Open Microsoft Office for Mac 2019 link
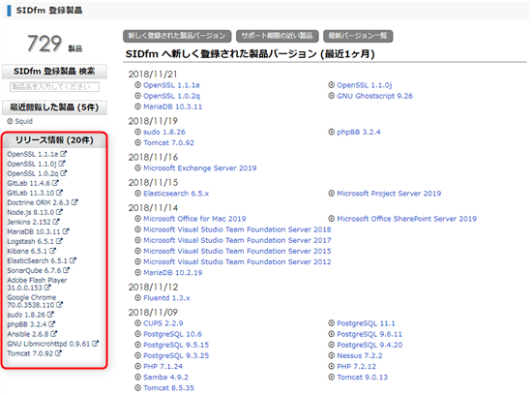This screenshot has height=395, width=532. pyautogui.click(x=194, y=219)
